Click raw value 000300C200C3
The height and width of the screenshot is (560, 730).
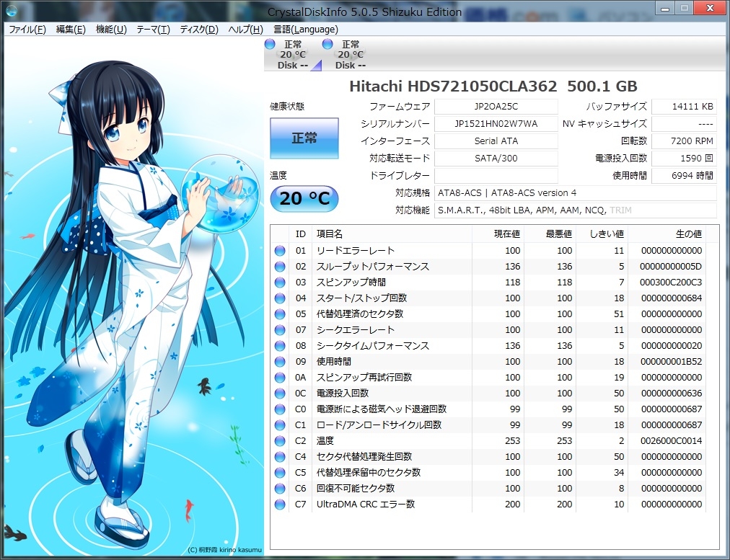pos(670,283)
